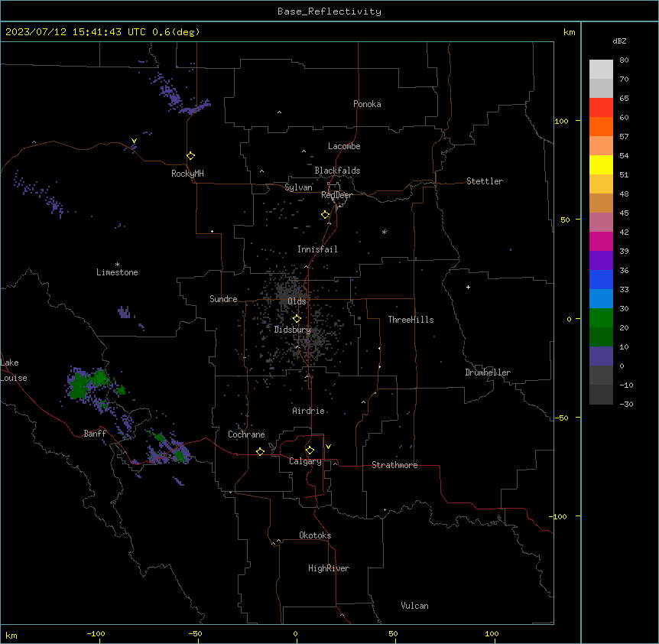The image size is (659, 644).
Task: Click the yellow diamond marker below Cochrane
Action: click(x=260, y=451)
